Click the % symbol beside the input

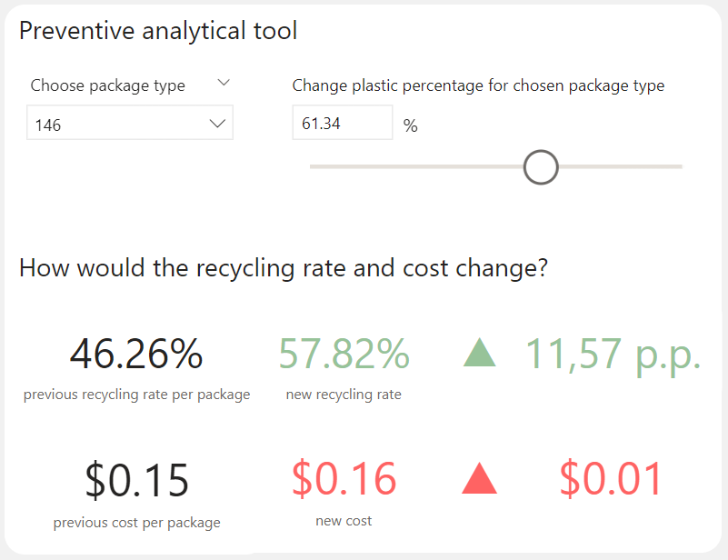[410, 125]
